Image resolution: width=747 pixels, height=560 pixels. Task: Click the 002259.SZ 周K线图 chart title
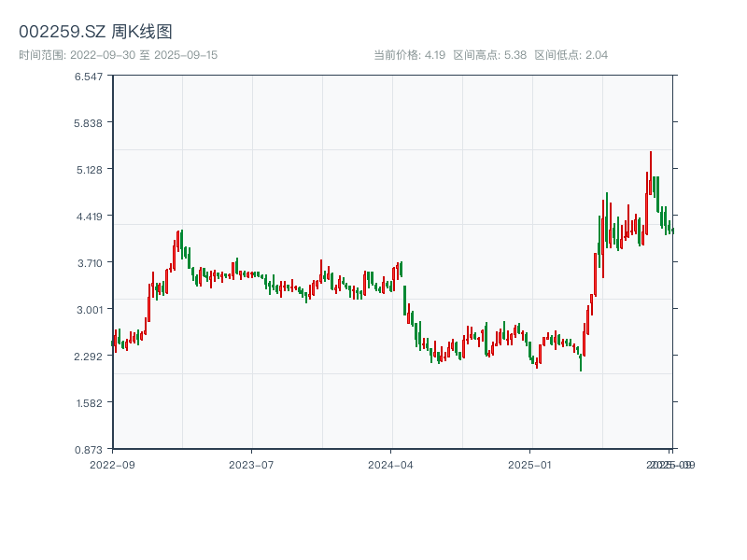95,32
